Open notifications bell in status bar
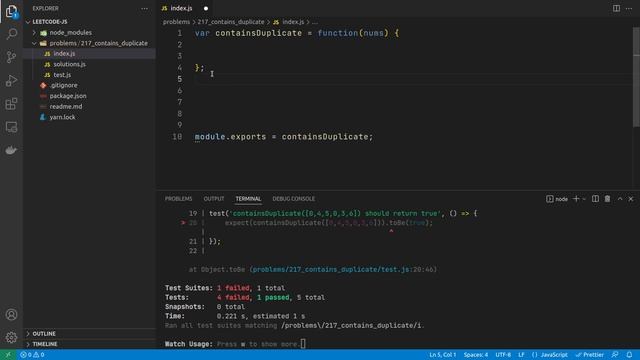The width and height of the screenshot is (640, 360). click(x=629, y=355)
